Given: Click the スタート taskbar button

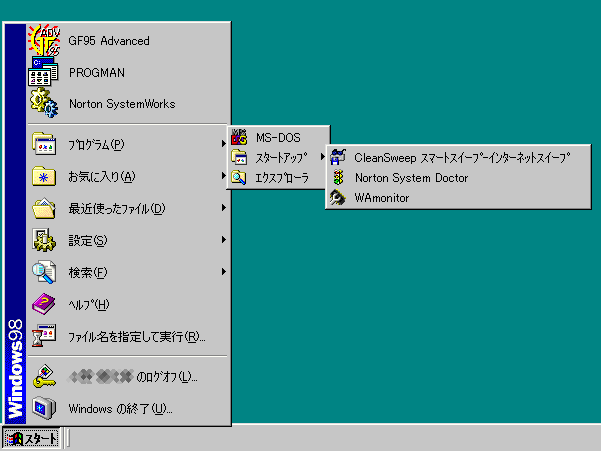Looking at the screenshot, I should [32, 438].
